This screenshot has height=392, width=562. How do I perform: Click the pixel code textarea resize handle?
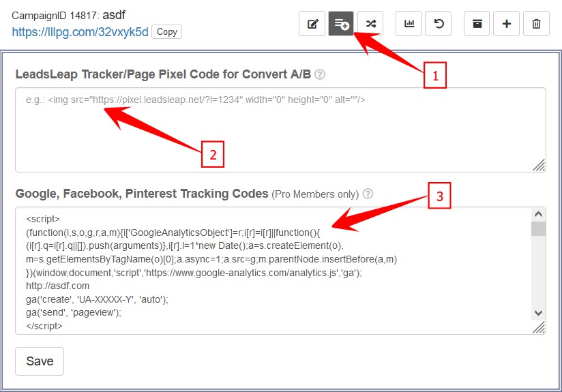pos(539,165)
